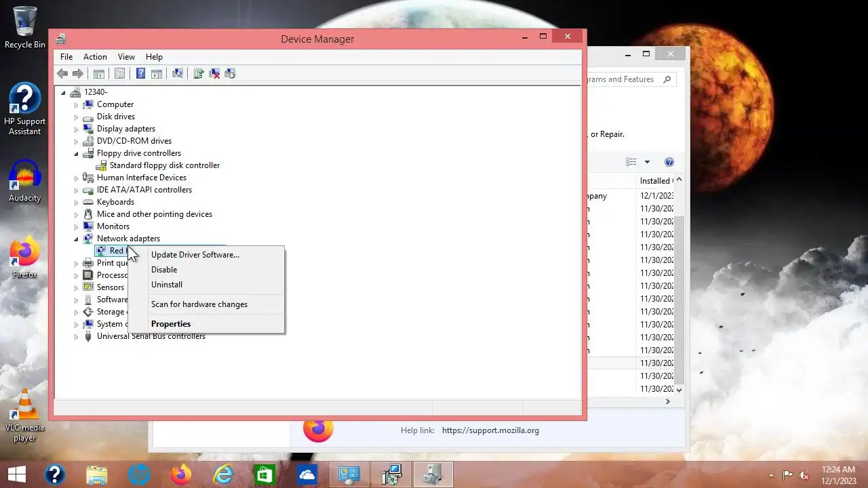
Task: Click the Forward arrow in Device Manager toolbar
Action: [x=78, y=73]
